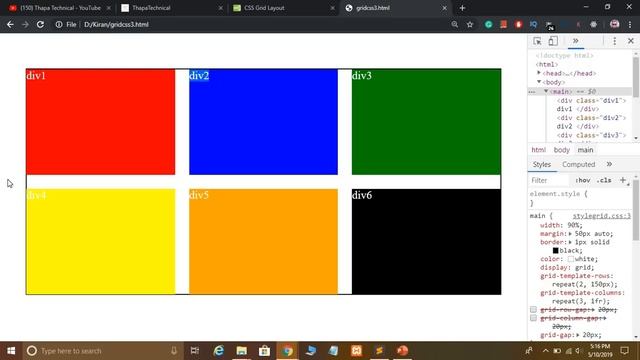The image size is (640, 360).
Task: Open File Explorer from the taskbar
Action: [242, 351]
